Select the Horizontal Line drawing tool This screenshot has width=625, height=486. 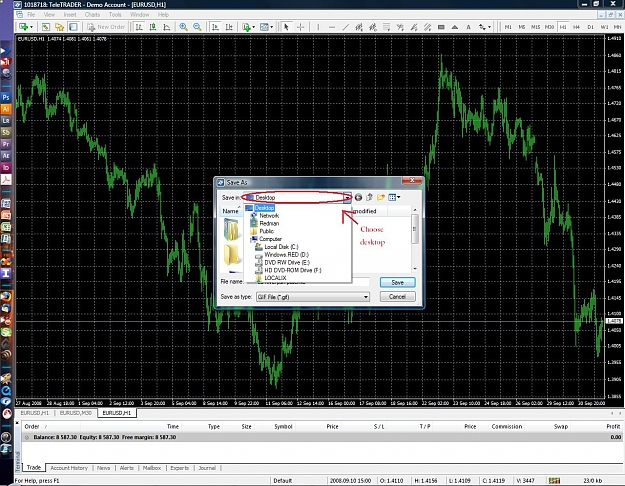click(332, 27)
